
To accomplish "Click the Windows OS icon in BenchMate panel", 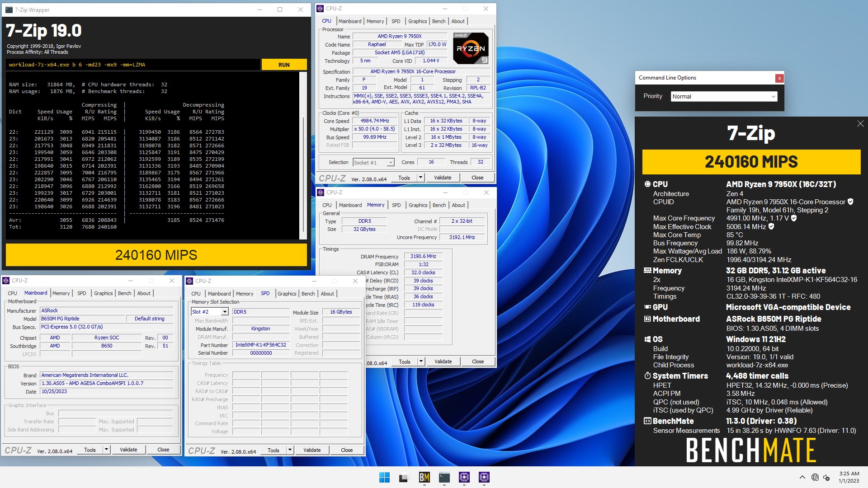I will 647,339.
